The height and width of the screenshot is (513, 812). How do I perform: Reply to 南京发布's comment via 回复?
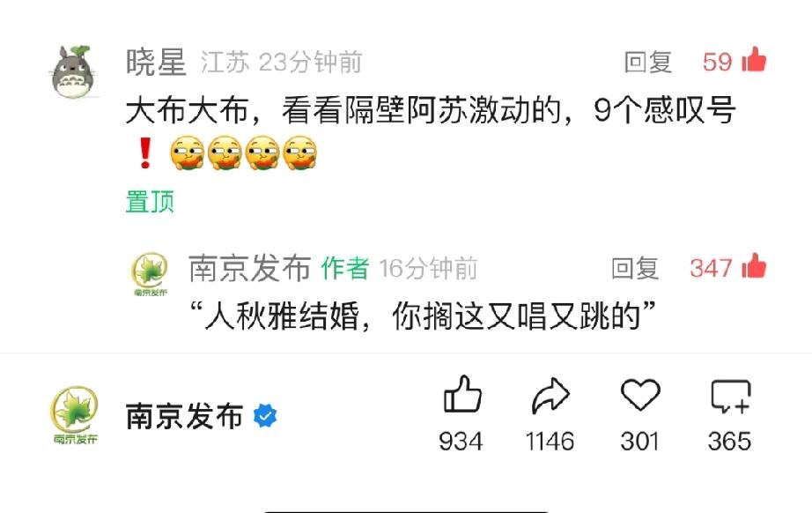pyautogui.click(x=635, y=269)
